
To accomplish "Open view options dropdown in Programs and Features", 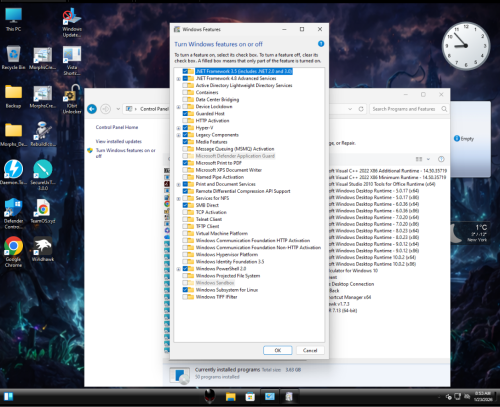I will tap(428, 159).
